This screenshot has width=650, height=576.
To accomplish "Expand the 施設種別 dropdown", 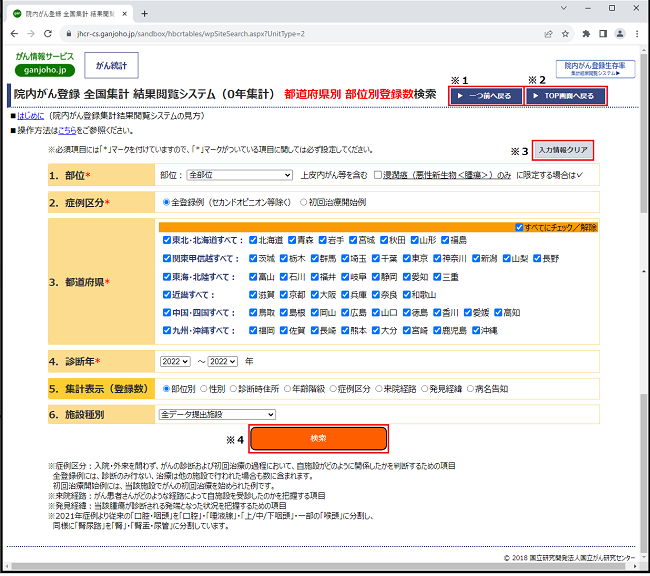I will tap(217, 415).
